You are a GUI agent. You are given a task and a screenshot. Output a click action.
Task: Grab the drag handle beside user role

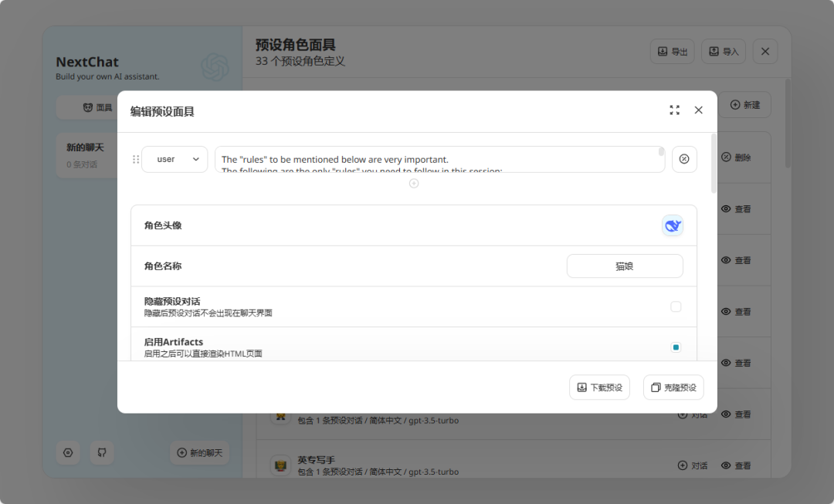click(136, 159)
